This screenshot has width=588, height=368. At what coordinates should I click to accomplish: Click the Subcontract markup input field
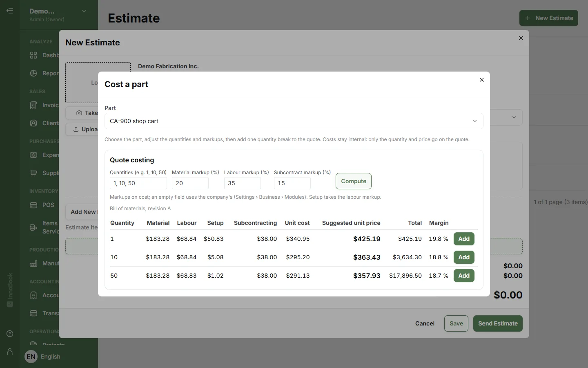[x=292, y=183]
